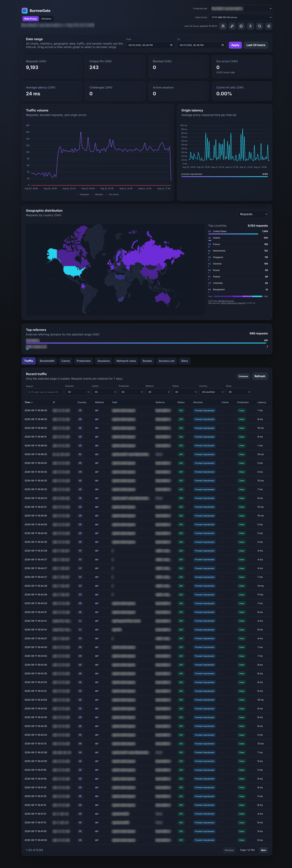This screenshot has width=292, height=868.
Task: Select the Sessions tab
Action: tap(104, 361)
